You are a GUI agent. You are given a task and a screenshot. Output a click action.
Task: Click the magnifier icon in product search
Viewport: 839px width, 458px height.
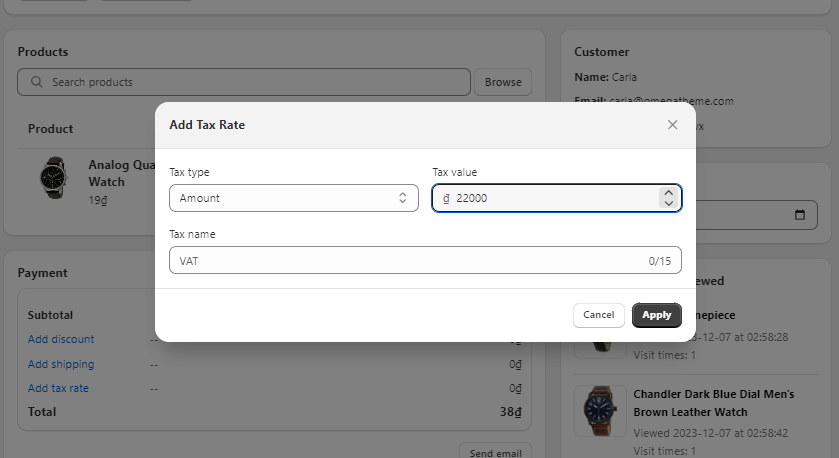pos(37,82)
